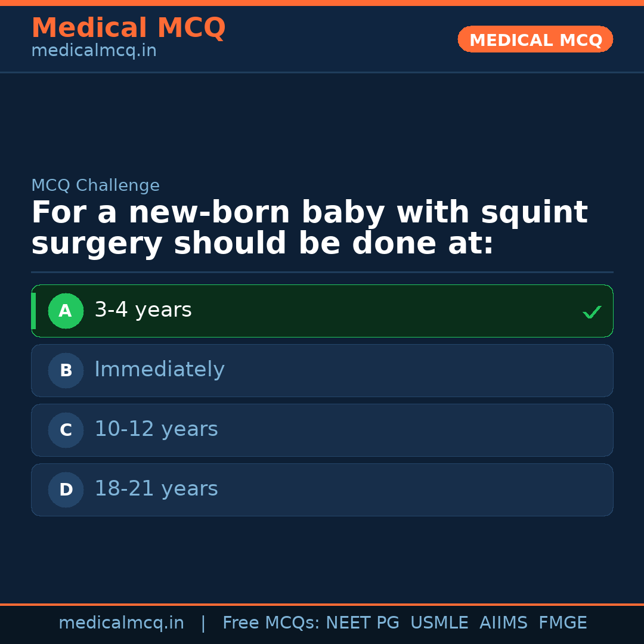Image resolution: width=644 pixels, height=644 pixels.
Task: Click the orange MEDICAL MCQ badge
Action: (x=535, y=39)
